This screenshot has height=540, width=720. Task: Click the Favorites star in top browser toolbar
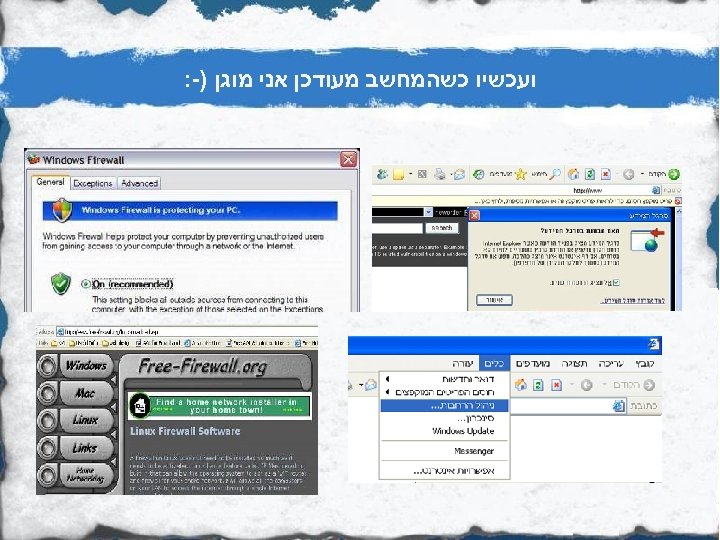520,174
